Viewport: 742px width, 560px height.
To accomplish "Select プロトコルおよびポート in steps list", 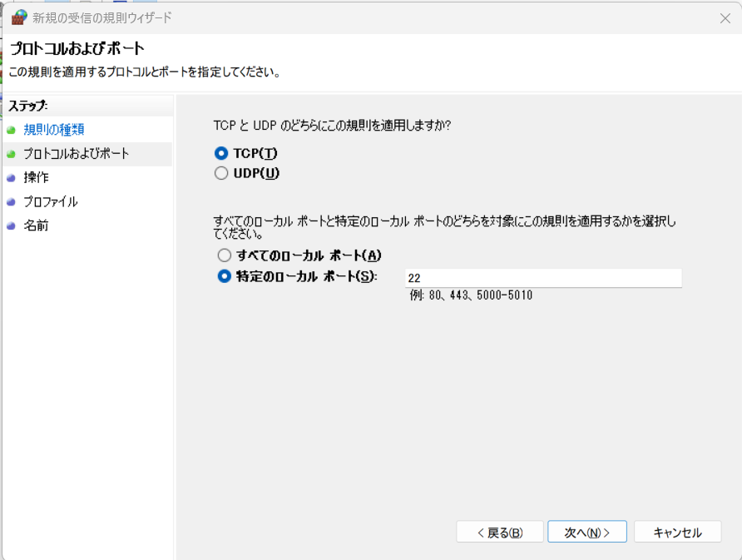I will [76, 154].
